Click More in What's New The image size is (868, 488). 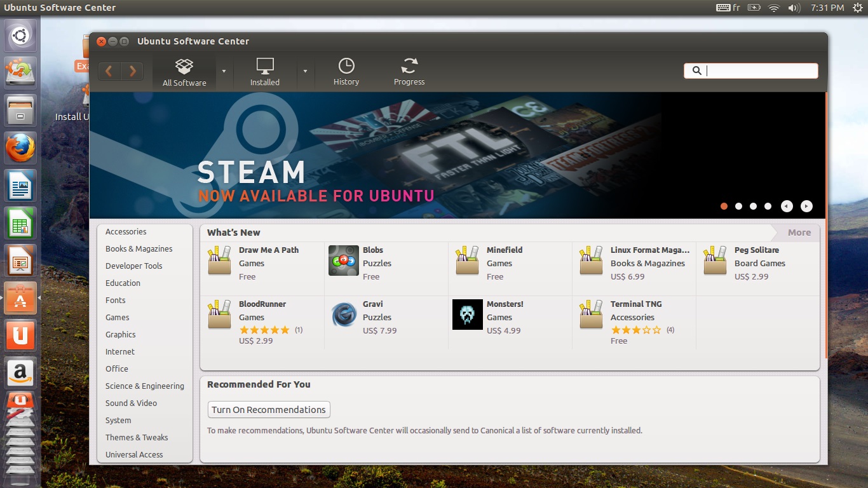(799, 233)
